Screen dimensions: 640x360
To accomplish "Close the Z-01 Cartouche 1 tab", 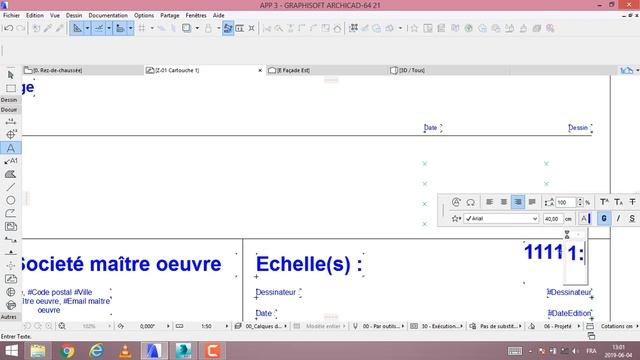I will pos(260,70).
